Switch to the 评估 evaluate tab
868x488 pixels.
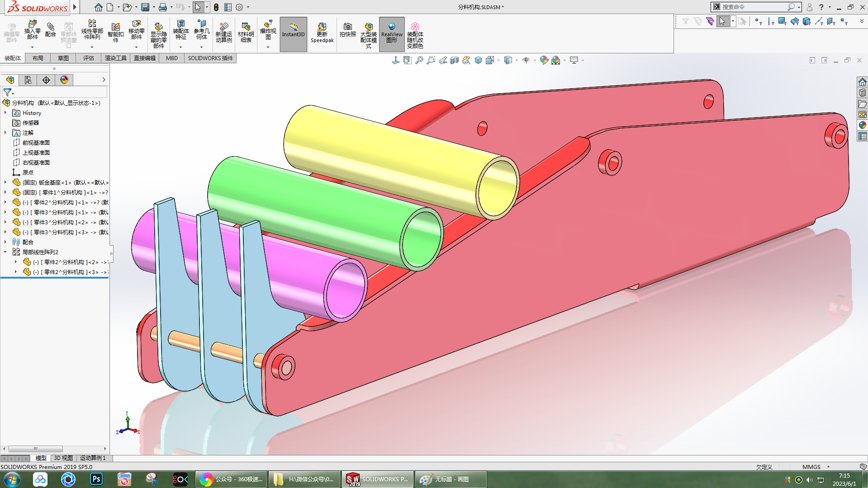[89, 58]
